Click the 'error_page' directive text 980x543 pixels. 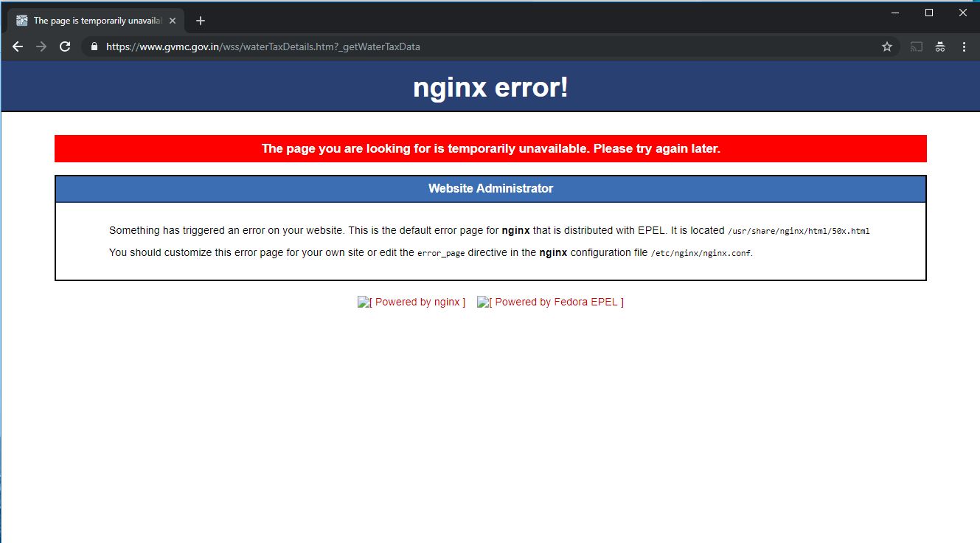pyautogui.click(x=441, y=253)
